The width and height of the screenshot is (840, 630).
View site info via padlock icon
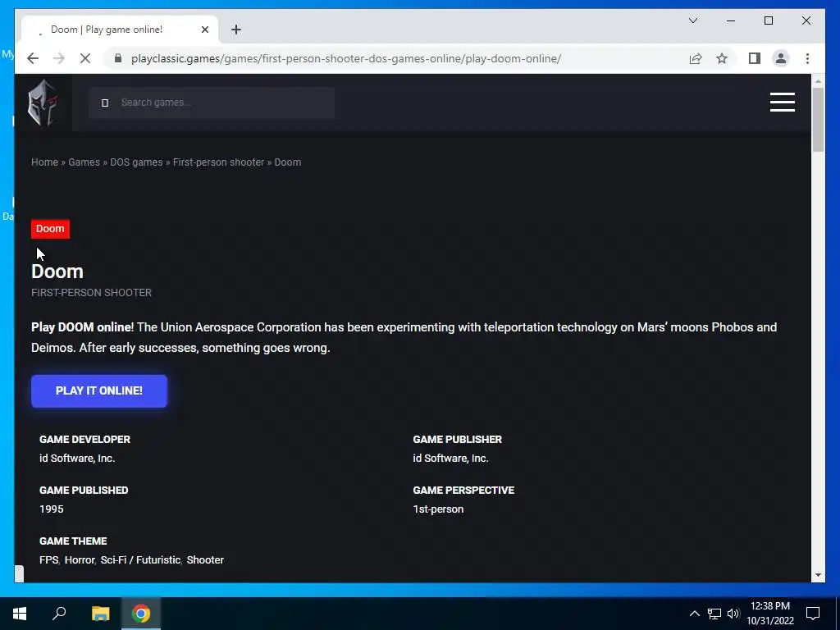(x=118, y=58)
